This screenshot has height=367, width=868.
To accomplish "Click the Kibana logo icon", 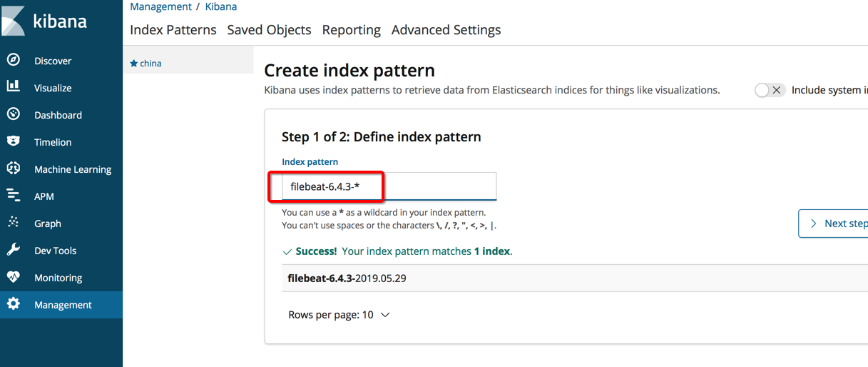I will 14,21.
